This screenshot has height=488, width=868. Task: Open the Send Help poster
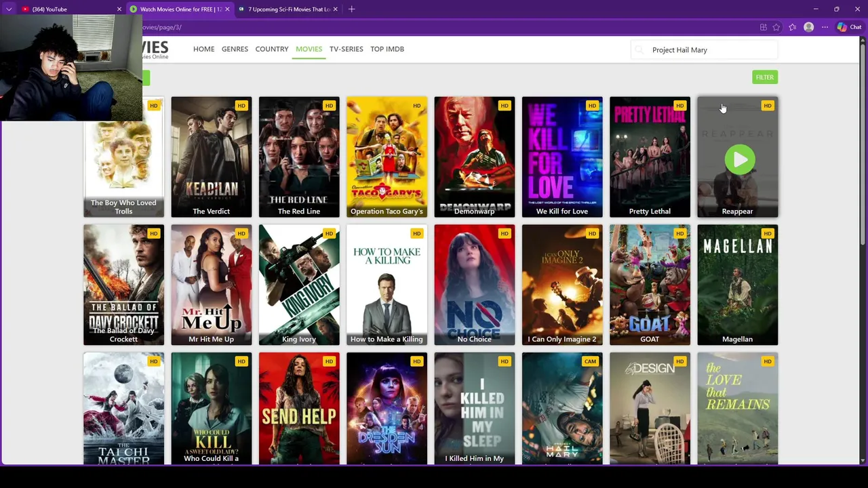click(x=299, y=408)
